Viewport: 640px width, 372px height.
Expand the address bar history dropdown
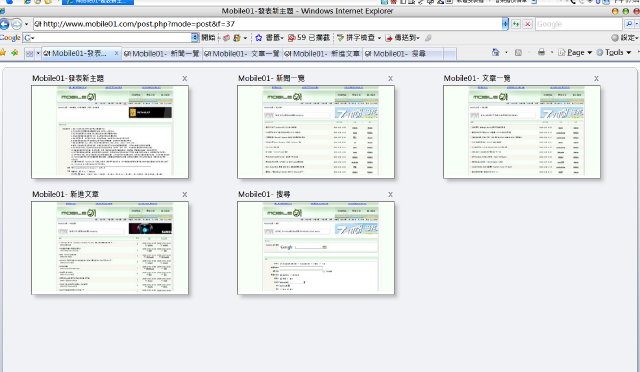(x=505, y=24)
